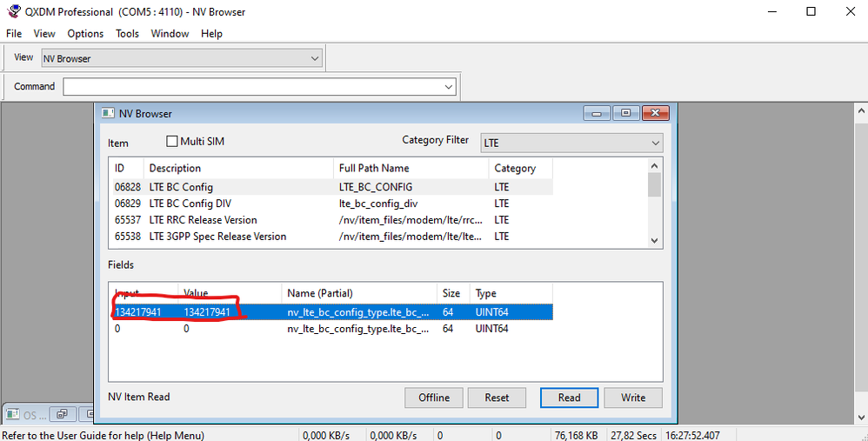Click the minimized OS window icon

tap(13, 414)
